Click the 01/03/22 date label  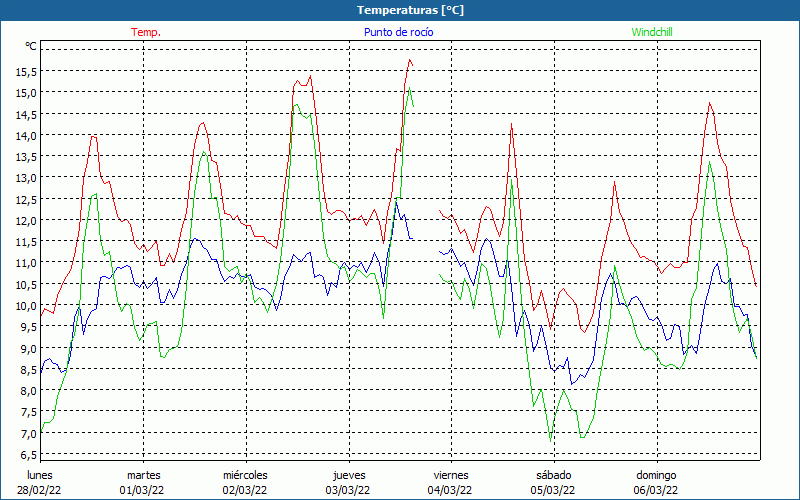pyautogui.click(x=142, y=490)
